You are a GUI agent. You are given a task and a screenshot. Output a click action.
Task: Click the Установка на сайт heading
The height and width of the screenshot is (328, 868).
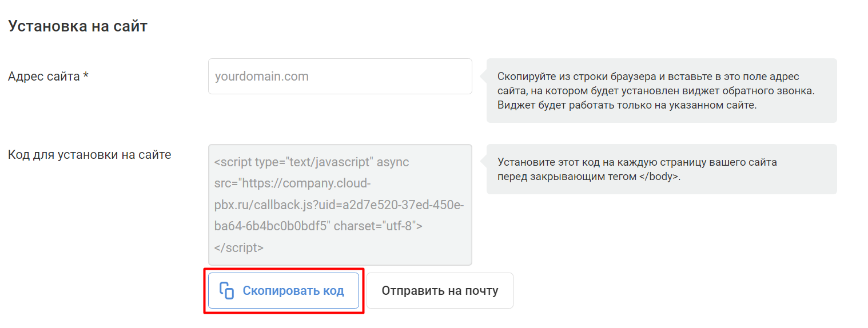pyautogui.click(x=78, y=26)
